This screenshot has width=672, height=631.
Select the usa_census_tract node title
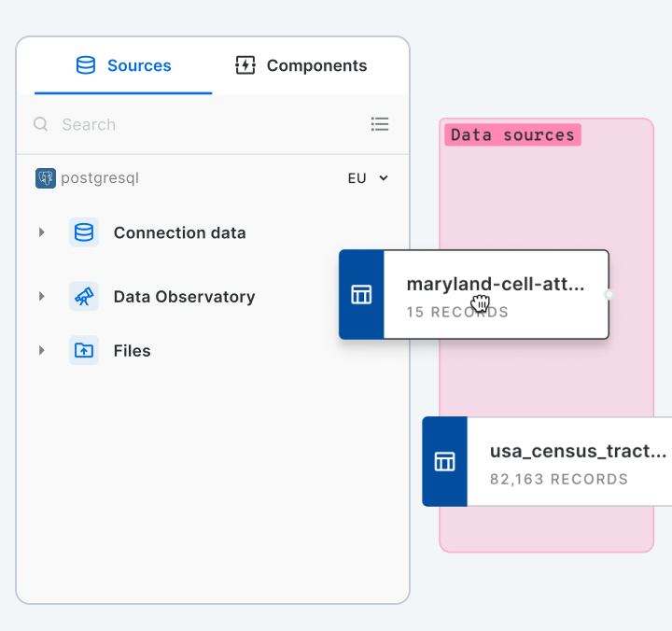click(x=578, y=452)
